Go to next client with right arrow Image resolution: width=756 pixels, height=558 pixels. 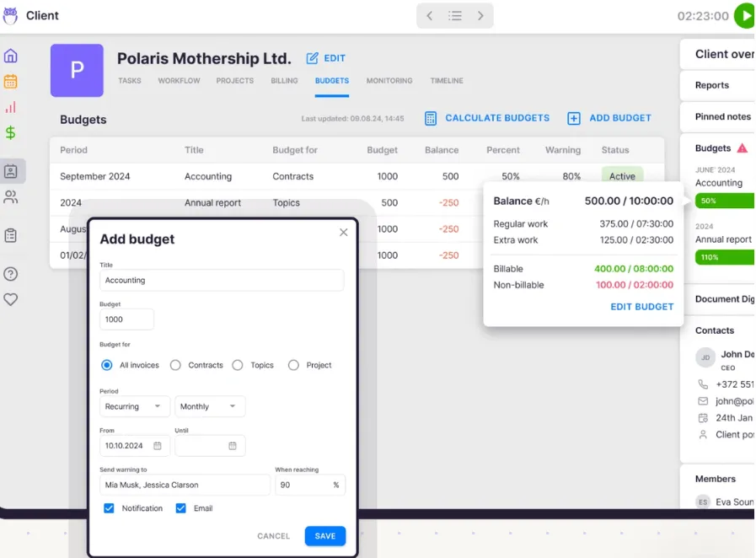coord(480,16)
